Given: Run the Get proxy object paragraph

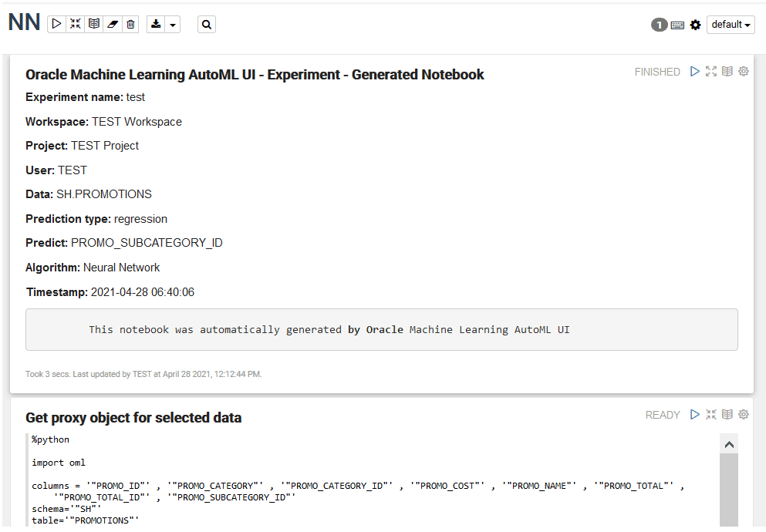Looking at the screenshot, I should [695, 414].
